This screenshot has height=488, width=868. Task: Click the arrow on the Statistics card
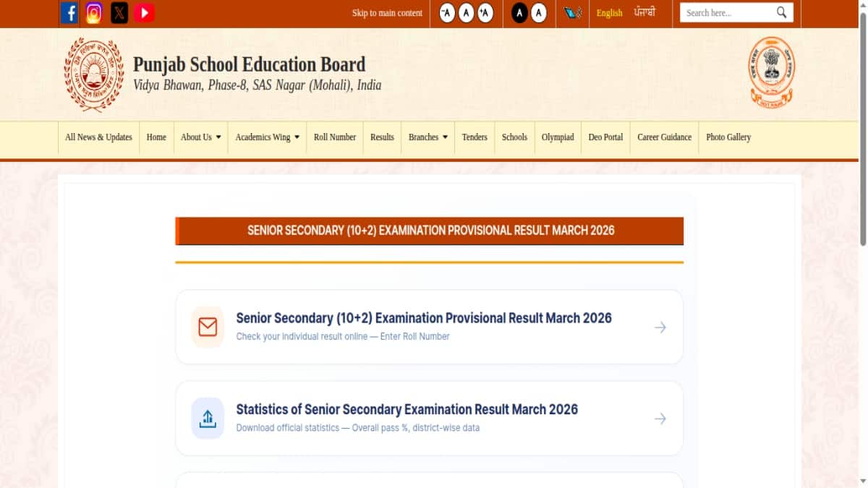coord(660,419)
